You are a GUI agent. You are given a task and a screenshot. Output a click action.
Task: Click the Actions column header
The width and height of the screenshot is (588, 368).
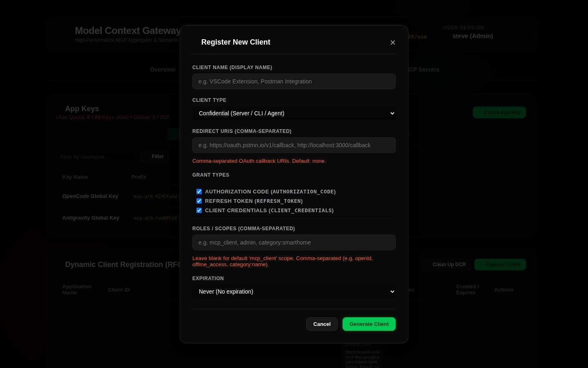(504, 290)
